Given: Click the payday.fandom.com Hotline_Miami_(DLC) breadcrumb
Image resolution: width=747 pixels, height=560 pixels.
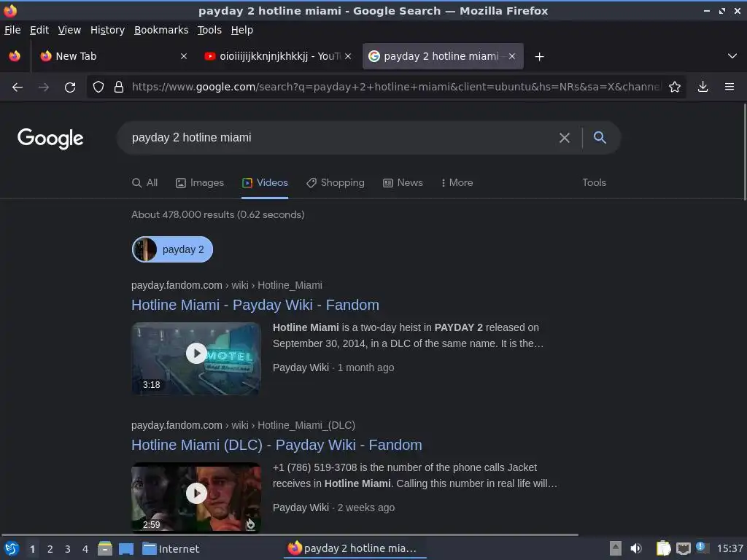Looking at the screenshot, I should pos(243,425).
